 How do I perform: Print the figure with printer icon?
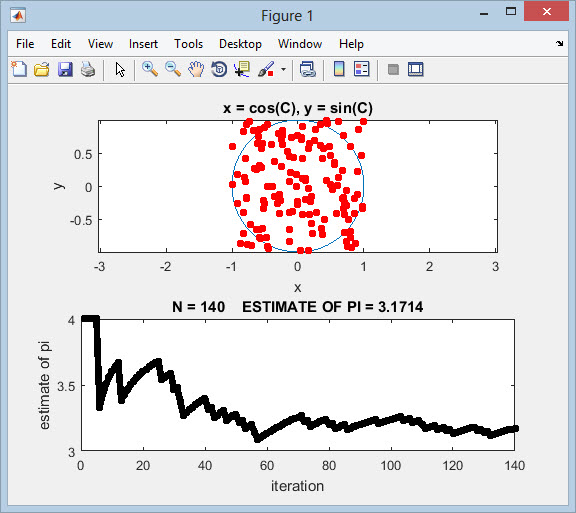[x=88, y=69]
